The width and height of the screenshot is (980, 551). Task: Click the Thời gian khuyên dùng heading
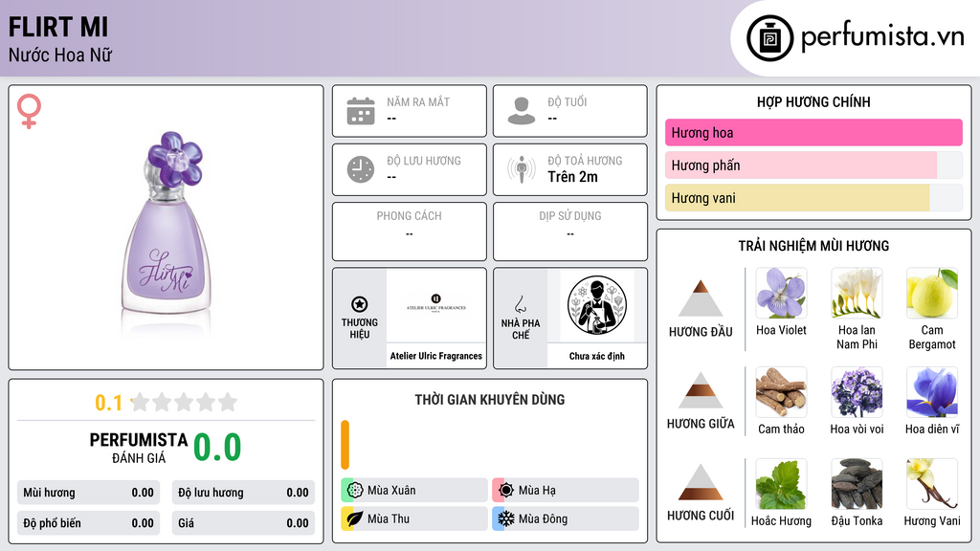(490, 399)
